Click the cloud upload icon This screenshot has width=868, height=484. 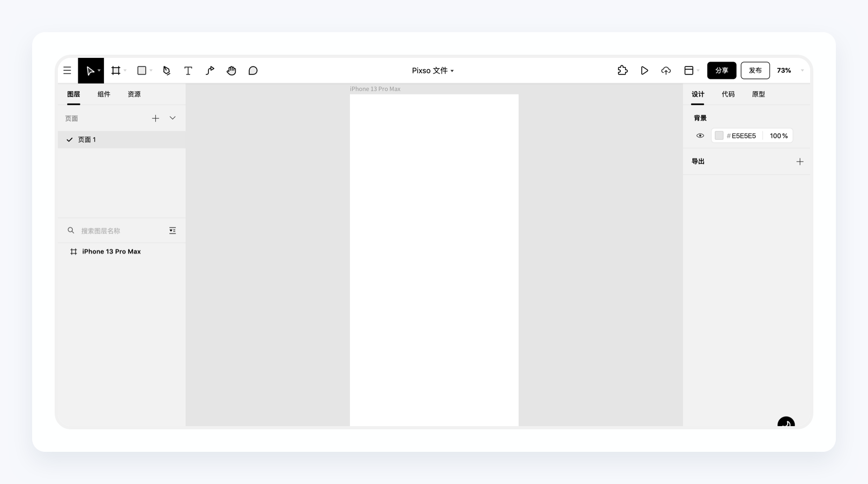click(666, 71)
